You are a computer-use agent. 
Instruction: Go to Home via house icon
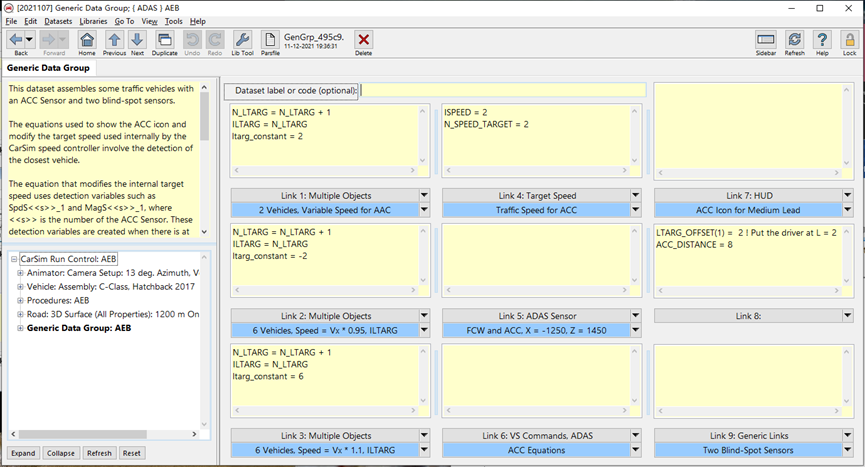point(87,40)
